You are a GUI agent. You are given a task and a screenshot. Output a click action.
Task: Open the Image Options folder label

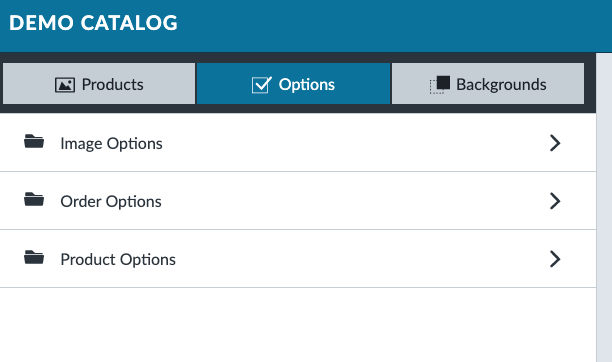(111, 144)
